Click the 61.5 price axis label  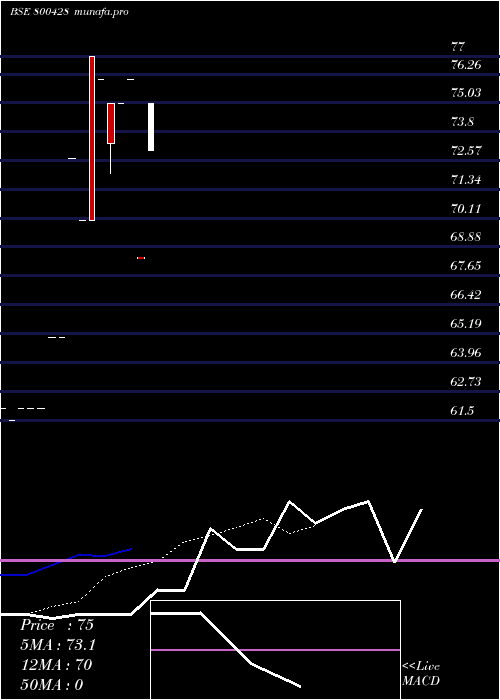pos(462,411)
